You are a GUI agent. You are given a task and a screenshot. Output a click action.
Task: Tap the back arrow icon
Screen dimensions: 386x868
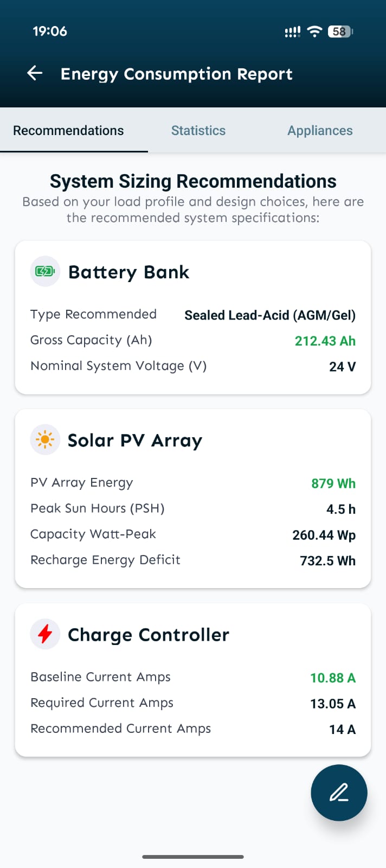[x=35, y=73]
